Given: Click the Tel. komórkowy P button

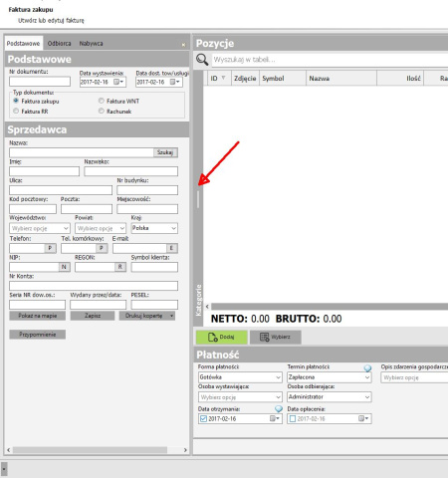Looking at the screenshot, I should point(102,248).
